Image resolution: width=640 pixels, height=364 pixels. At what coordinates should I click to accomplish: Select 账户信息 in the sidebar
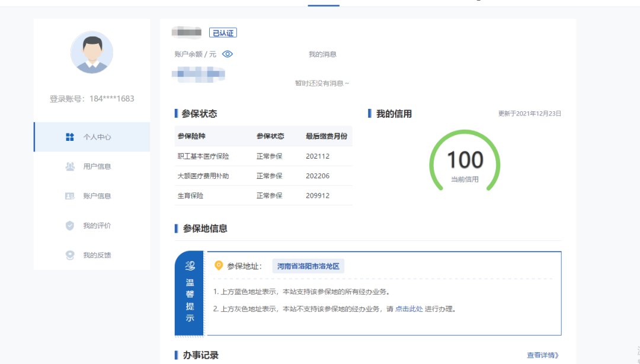[x=97, y=196]
